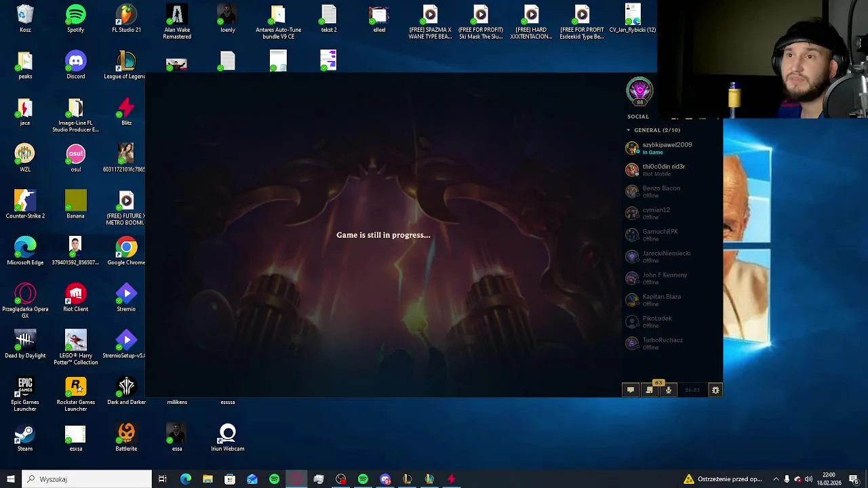Select the FL Studio 21 desktop icon
Viewport: 868px width, 488px height.
click(126, 18)
